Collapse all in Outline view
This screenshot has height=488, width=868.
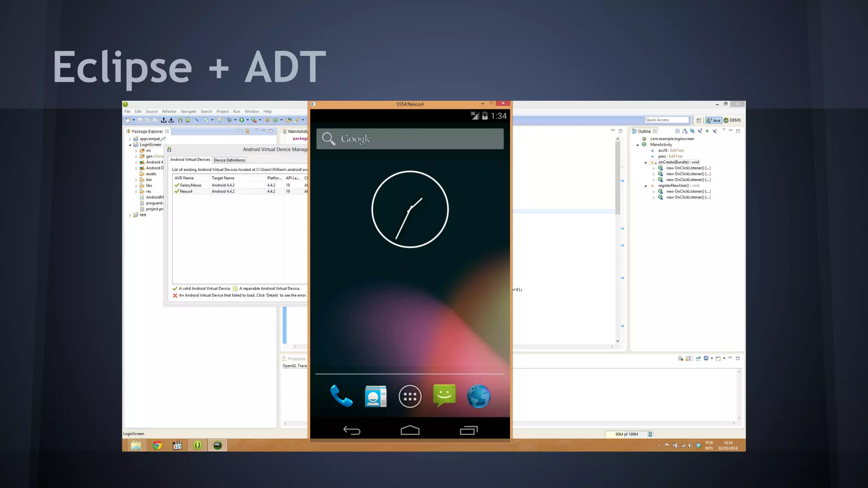click(677, 131)
